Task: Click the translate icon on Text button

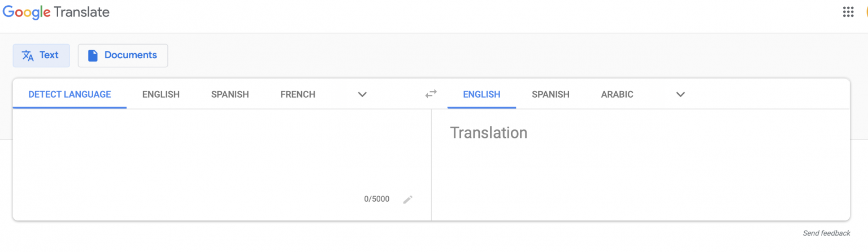Action: click(x=28, y=55)
